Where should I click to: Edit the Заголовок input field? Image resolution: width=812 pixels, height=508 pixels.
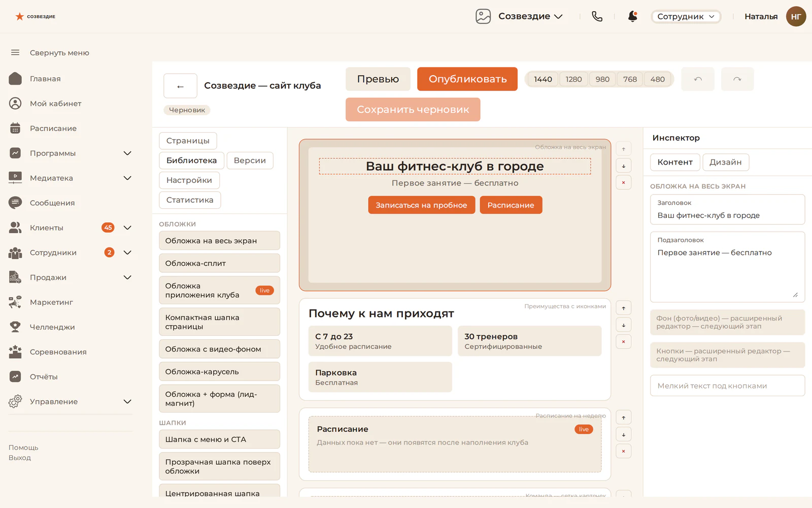click(x=728, y=209)
